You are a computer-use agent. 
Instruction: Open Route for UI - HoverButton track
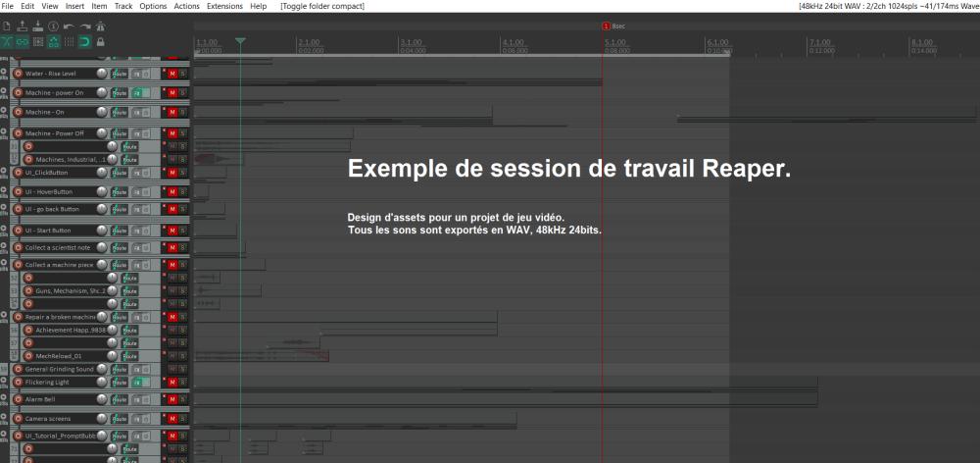coord(120,192)
